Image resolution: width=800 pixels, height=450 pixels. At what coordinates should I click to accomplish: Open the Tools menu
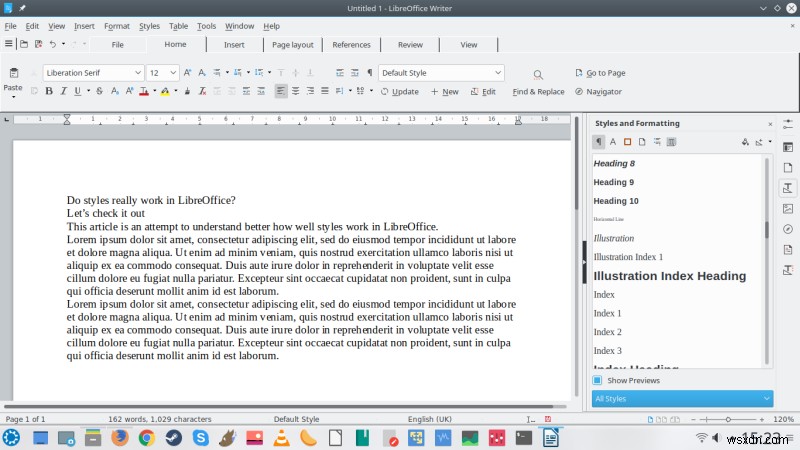(206, 26)
